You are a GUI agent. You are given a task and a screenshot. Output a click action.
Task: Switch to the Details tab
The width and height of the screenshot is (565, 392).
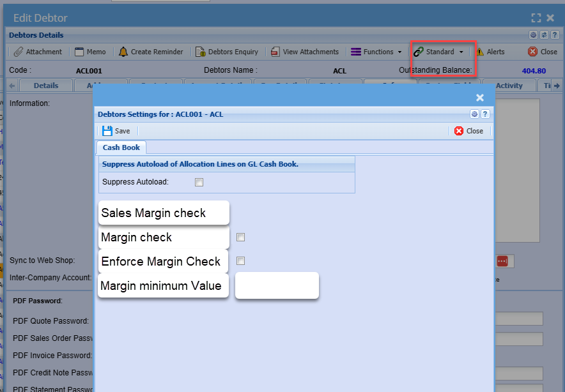pos(46,86)
